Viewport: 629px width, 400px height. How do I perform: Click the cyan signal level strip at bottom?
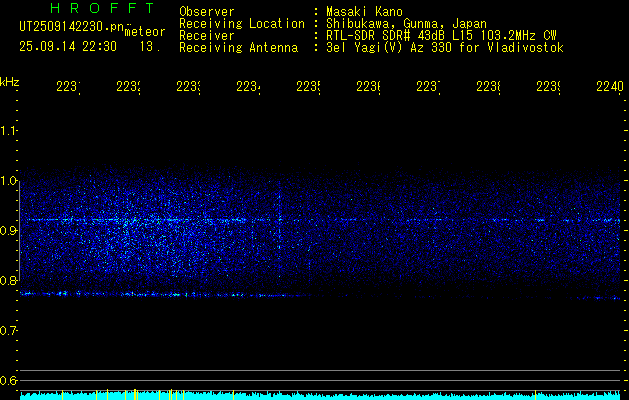pyautogui.click(x=320, y=395)
